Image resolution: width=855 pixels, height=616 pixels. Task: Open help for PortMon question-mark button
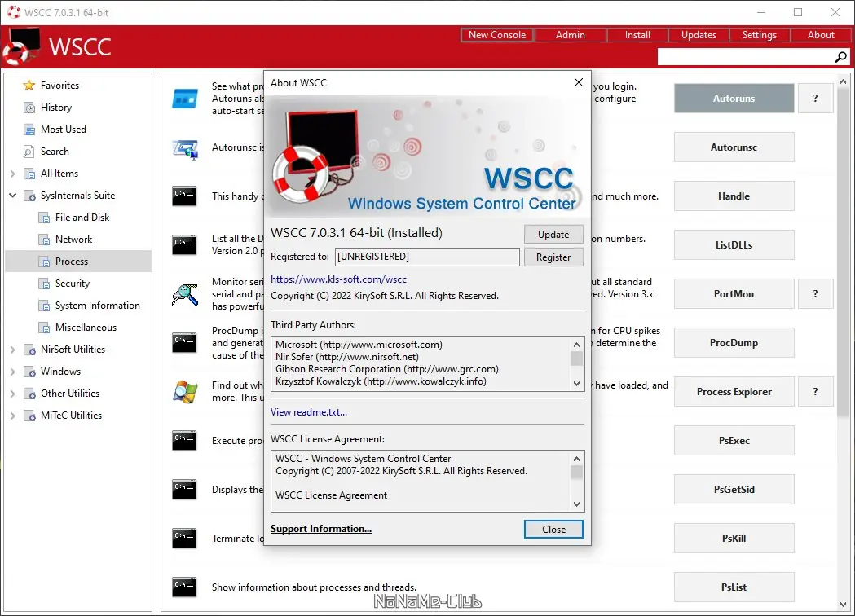[815, 294]
